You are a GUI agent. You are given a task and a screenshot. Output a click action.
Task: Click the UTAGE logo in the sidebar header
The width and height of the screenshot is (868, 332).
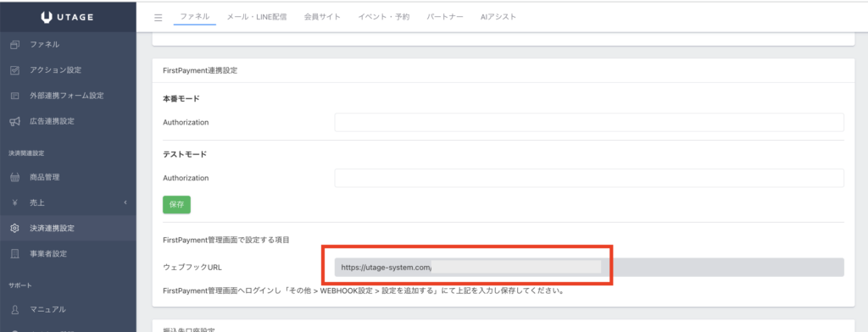[68, 17]
